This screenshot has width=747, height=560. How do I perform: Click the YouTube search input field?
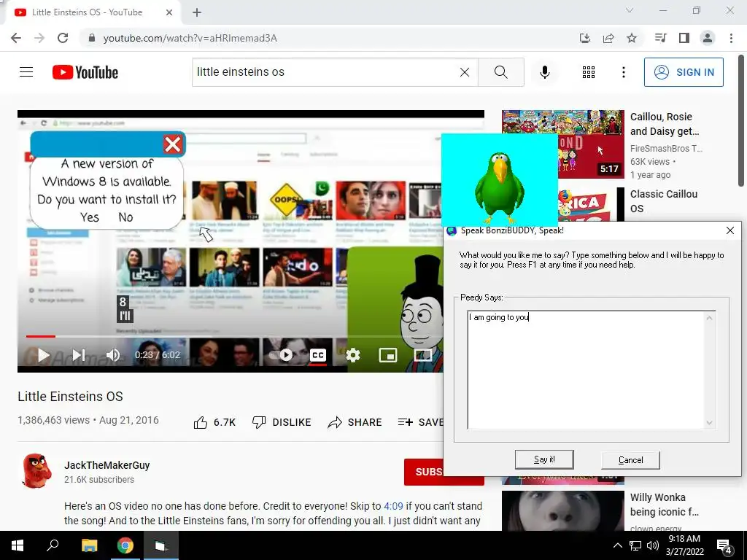pos(326,72)
